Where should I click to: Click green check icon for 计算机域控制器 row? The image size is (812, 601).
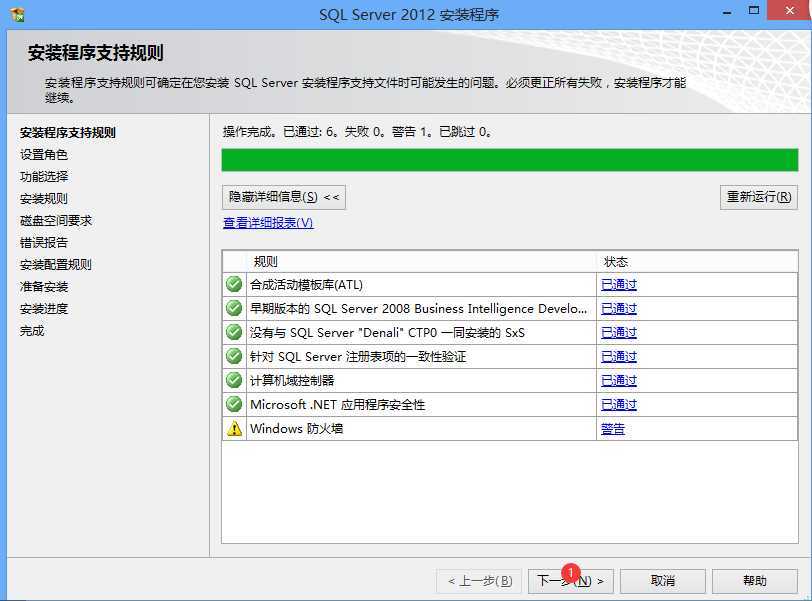pyautogui.click(x=234, y=380)
